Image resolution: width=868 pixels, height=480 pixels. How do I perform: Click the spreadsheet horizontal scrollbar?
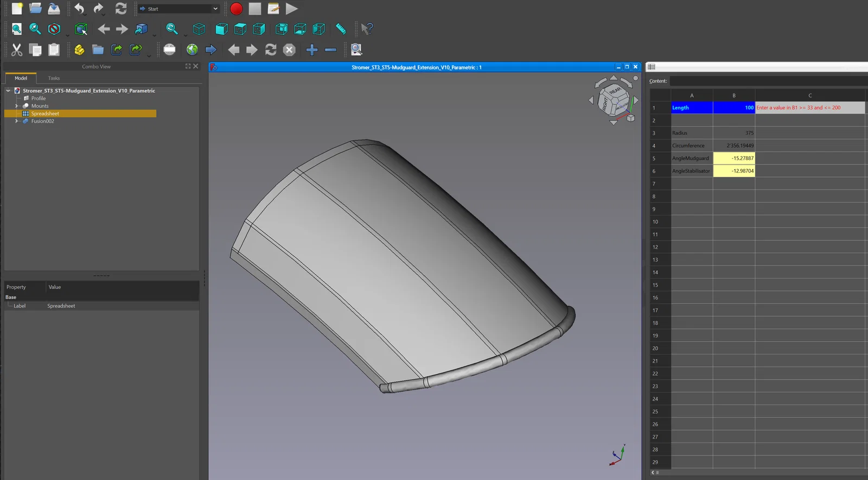coord(759,472)
